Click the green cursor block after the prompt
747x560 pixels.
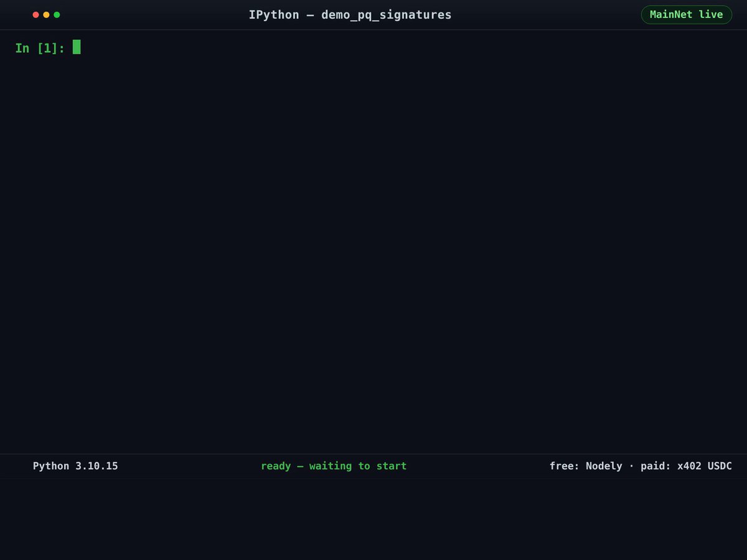77,47
